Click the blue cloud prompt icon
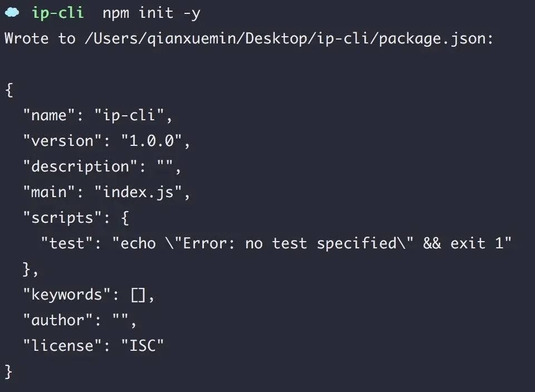535x392 pixels. coord(12,13)
